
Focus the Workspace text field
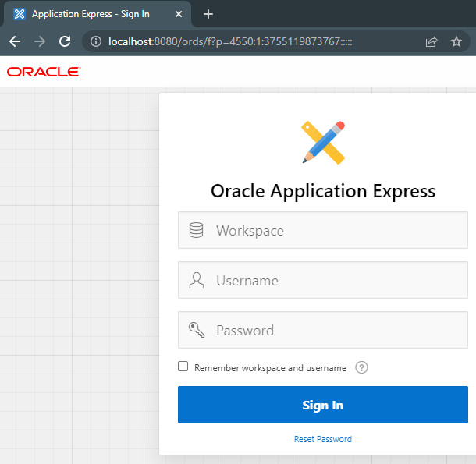[x=336, y=230]
